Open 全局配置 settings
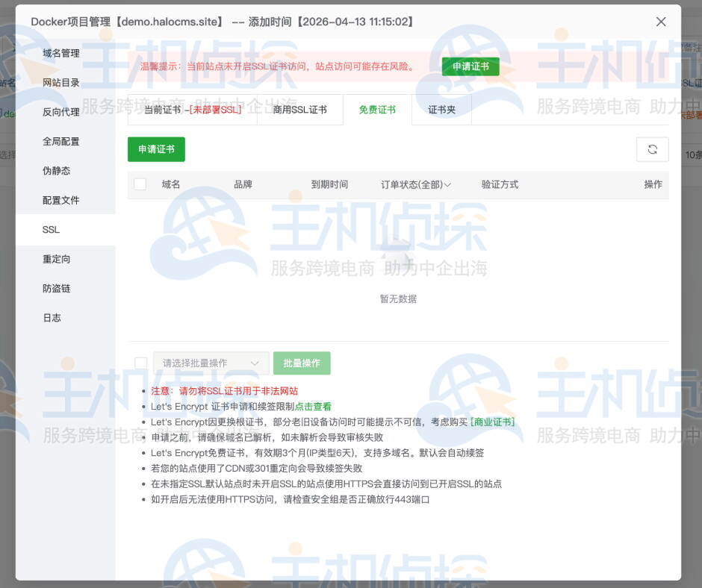This screenshot has width=702, height=588. 61,142
